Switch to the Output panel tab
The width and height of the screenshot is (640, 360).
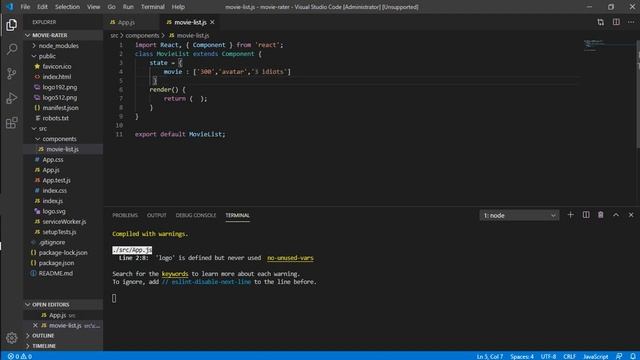coord(157,215)
